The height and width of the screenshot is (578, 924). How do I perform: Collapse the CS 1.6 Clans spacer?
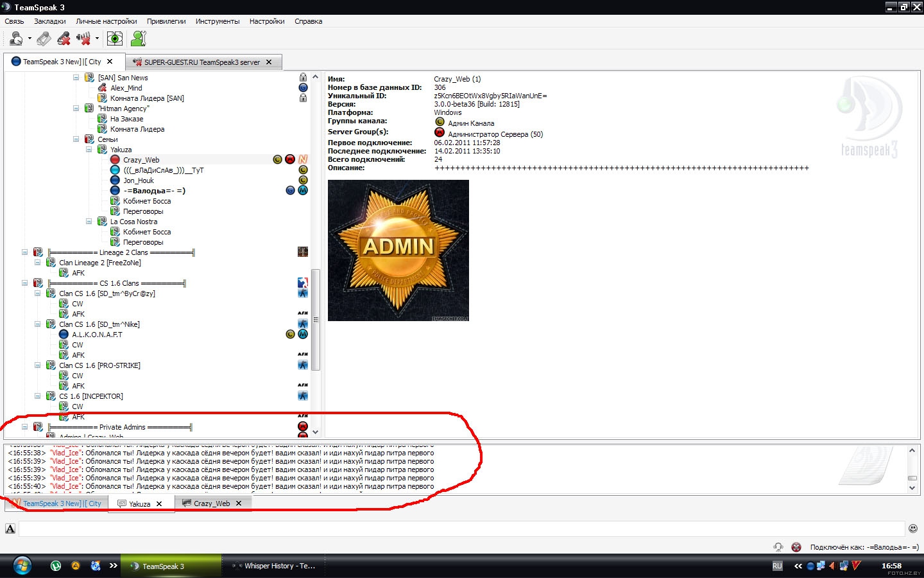pos(24,283)
